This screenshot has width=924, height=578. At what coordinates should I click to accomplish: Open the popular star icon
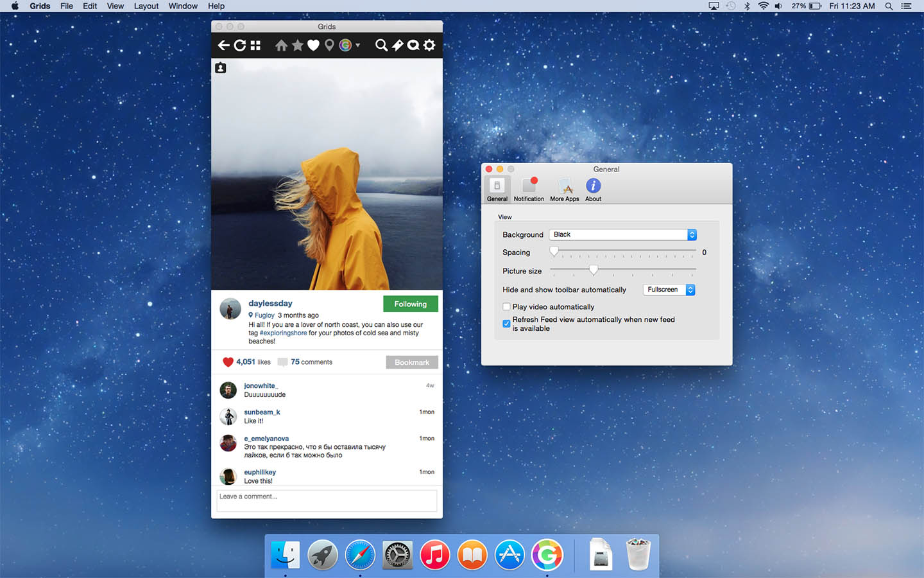(x=297, y=45)
